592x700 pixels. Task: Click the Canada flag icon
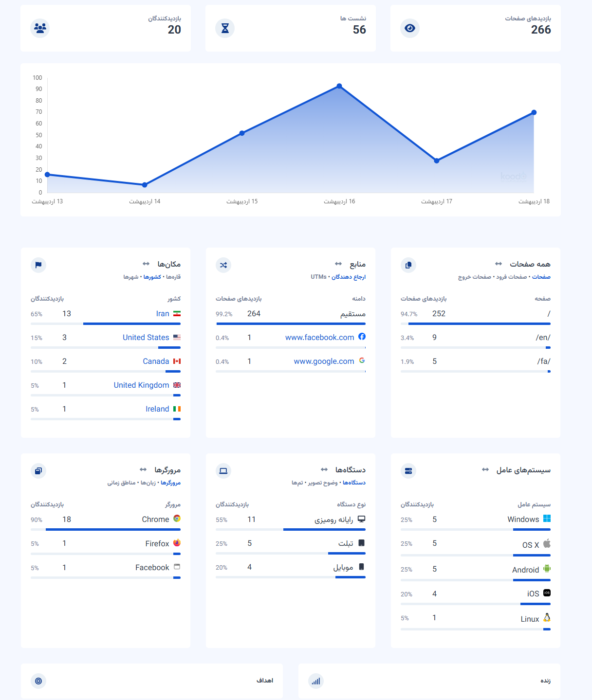pyautogui.click(x=177, y=361)
